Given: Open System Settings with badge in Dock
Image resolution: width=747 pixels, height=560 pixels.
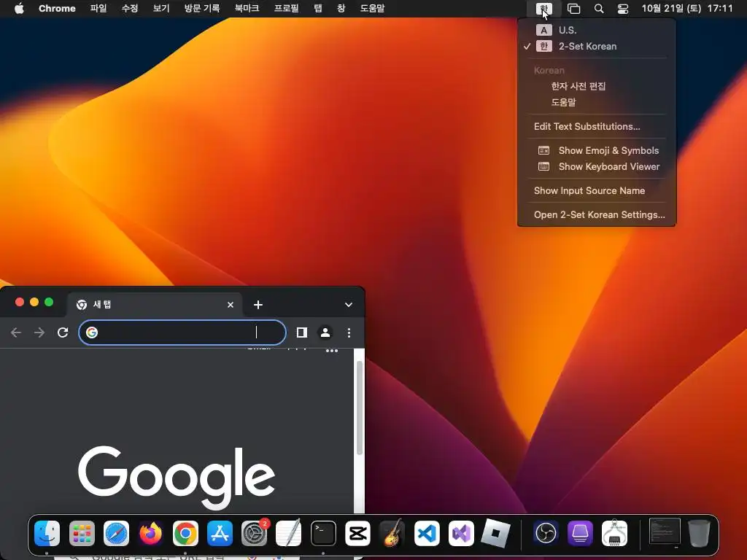Looking at the screenshot, I should pyautogui.click(x=255, y=533).
